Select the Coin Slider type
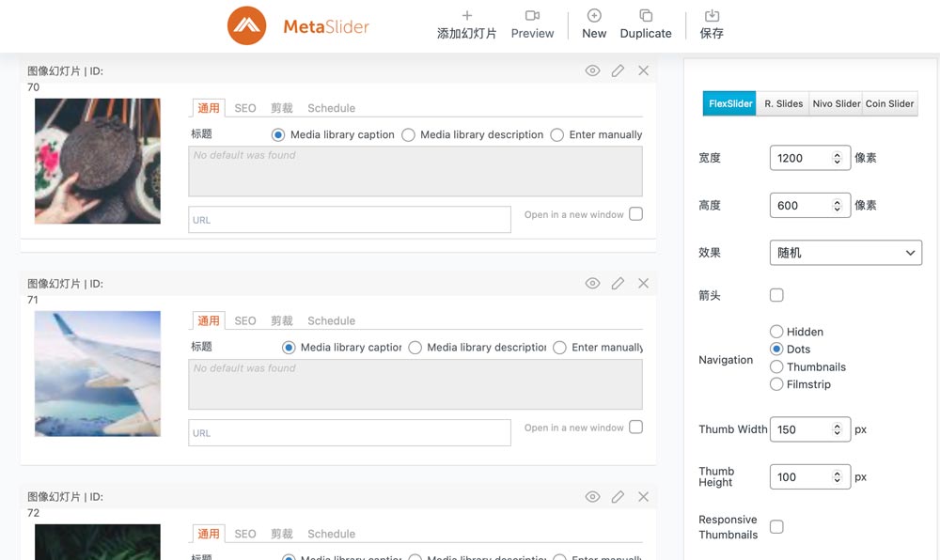The width and height of the screenshot is (940, 560). [x=889, y=103]
